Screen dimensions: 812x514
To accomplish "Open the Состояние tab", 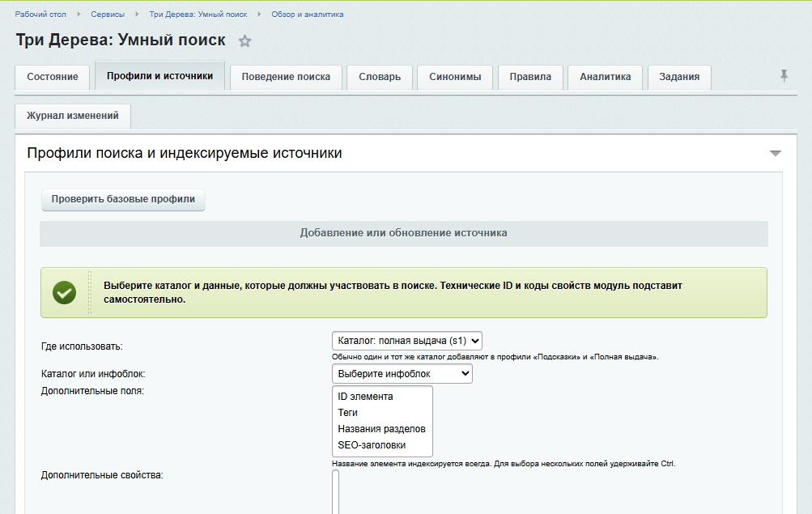I will (x=53, y=77).
